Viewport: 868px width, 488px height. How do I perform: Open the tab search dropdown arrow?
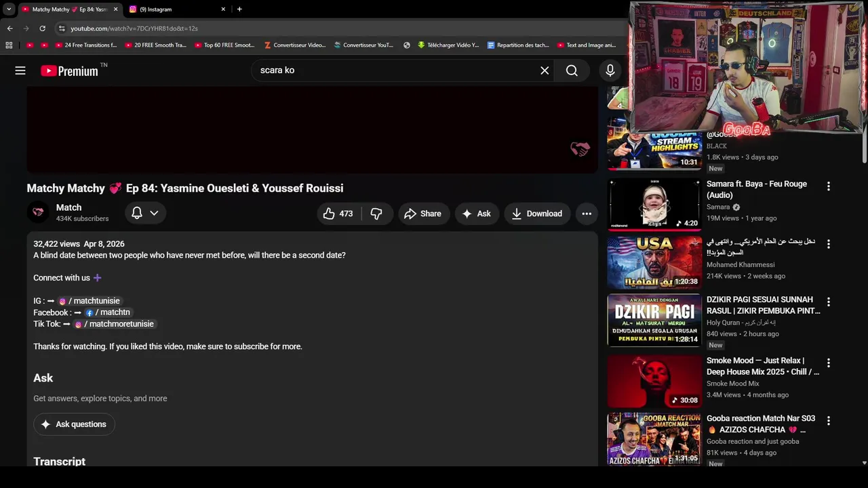pyautogui.click(x=8, y=9)
